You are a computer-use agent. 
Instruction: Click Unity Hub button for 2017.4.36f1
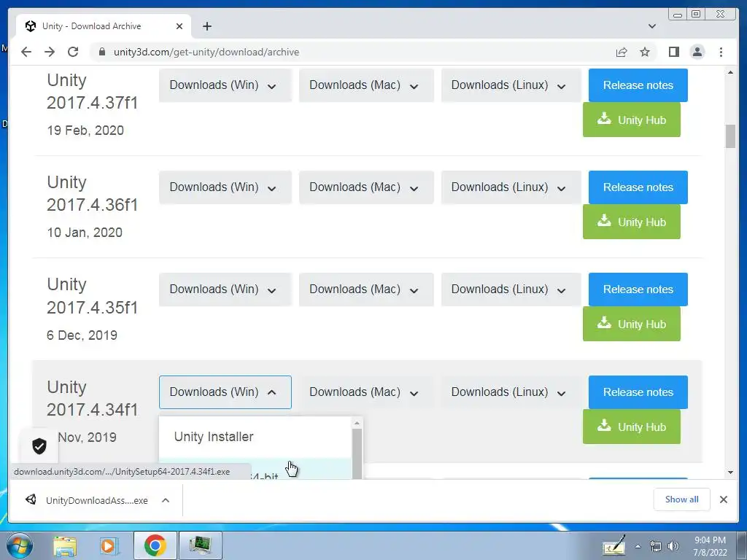pos(631,222)
